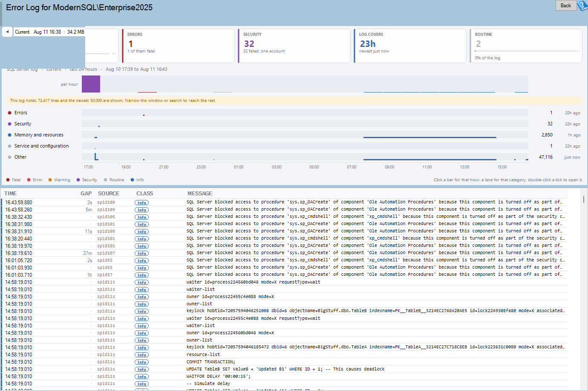Select the 'spid57' source cell

[x=105, y=275]
